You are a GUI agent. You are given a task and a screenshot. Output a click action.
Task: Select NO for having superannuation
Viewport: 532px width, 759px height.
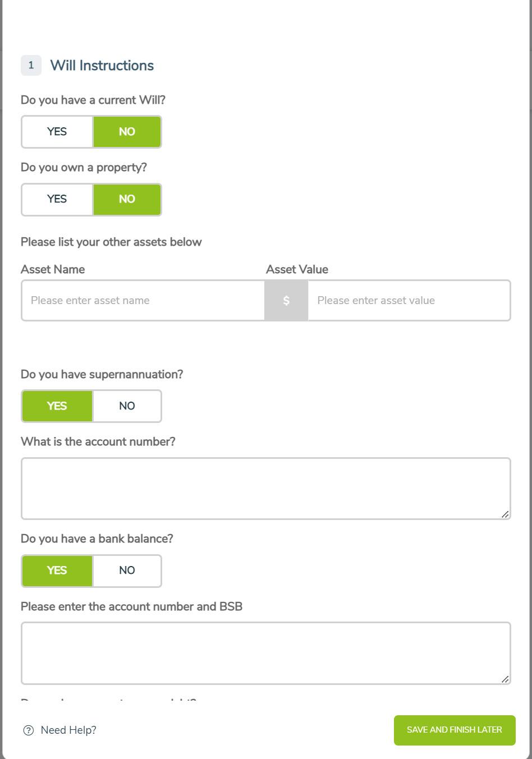click(x=127, y=406)
